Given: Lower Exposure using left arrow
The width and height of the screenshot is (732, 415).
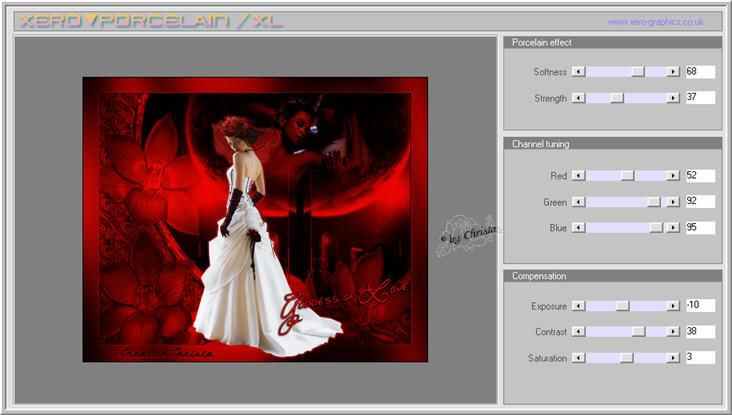Looking at the screenshot, I should pos(578,306).
